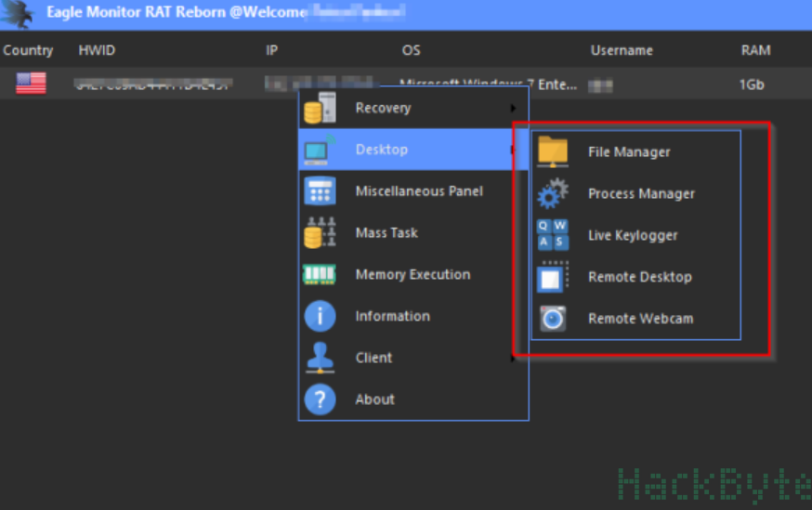
Task: Click the US flag country icon
Action: 31,84
